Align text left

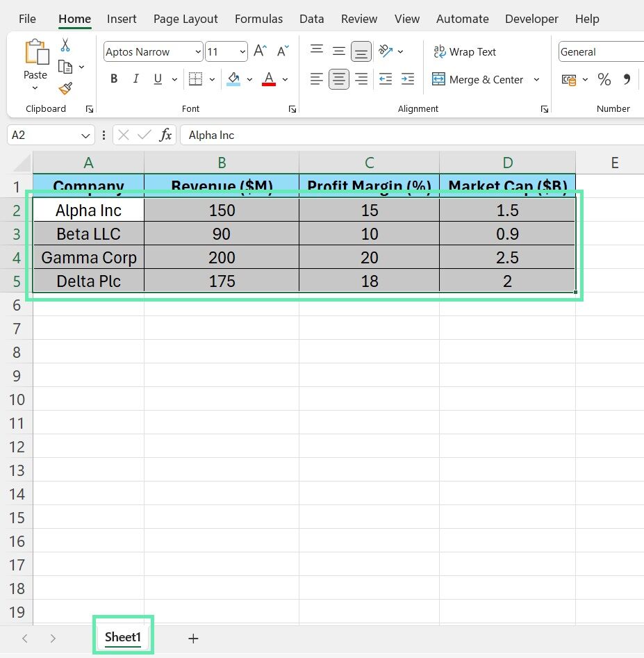(317, 79)
